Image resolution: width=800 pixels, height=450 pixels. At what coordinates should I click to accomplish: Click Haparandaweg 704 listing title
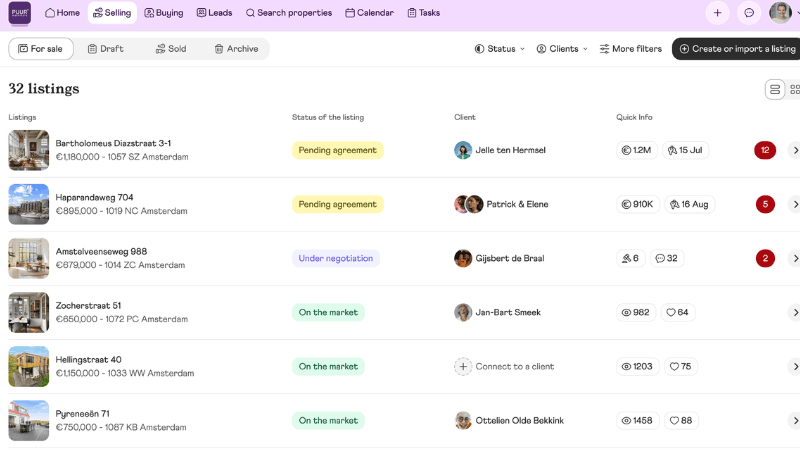94,197
